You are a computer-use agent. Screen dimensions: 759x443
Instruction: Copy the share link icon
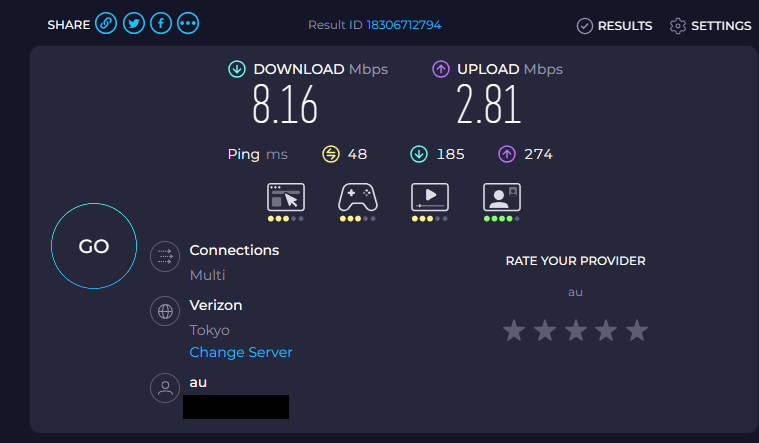coord(106,25)
